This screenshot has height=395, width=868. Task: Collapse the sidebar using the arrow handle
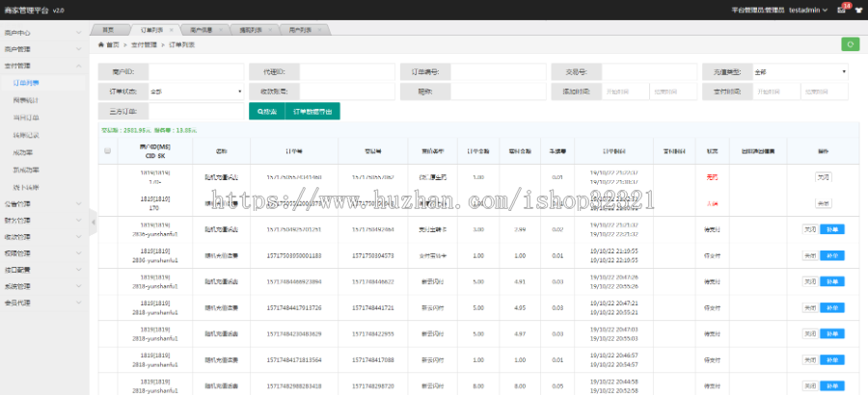tap(93, 222)
